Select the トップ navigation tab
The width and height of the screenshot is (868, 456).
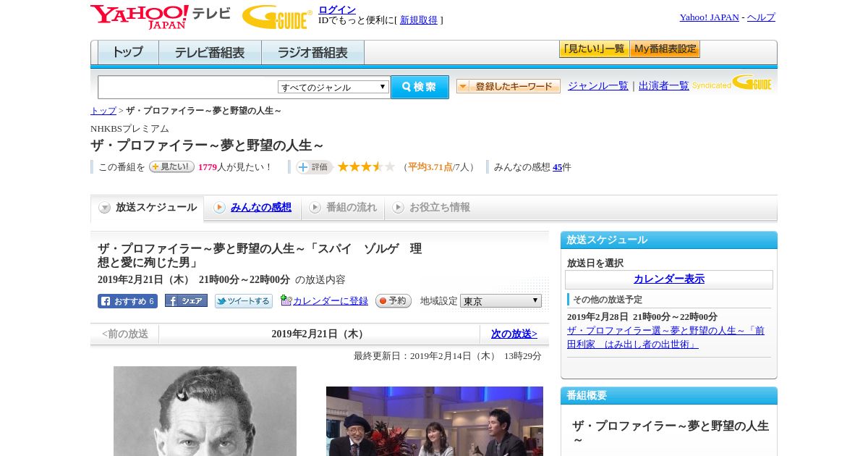(x=128, y=53)
